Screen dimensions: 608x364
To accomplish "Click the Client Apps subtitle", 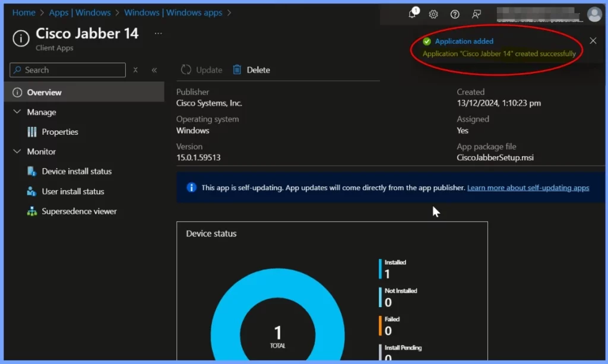I will (x=54, y=48).
